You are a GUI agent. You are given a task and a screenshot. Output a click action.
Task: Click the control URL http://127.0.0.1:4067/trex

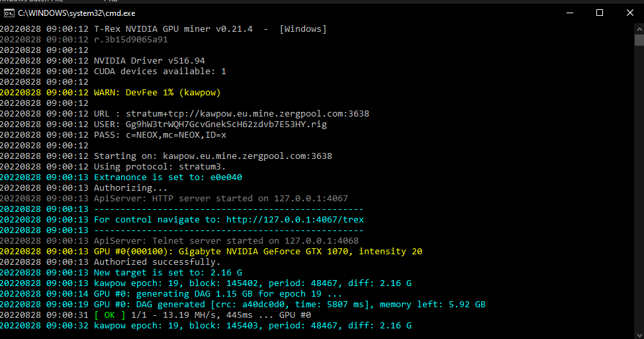click(x=295, y=220)
